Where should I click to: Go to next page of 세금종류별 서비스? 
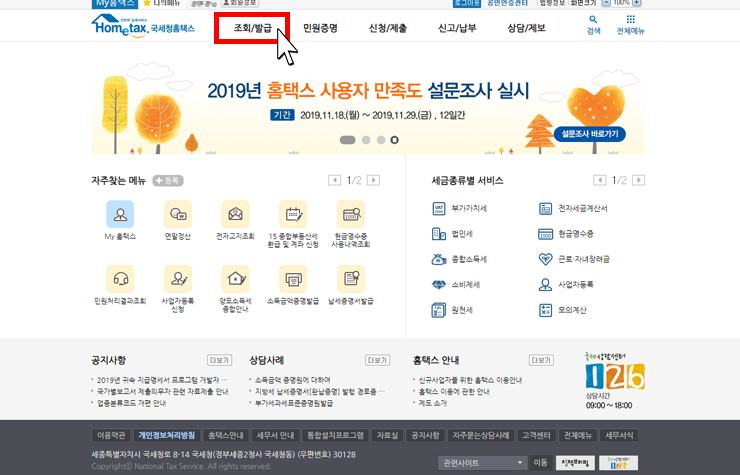click(x=639, y=180)
